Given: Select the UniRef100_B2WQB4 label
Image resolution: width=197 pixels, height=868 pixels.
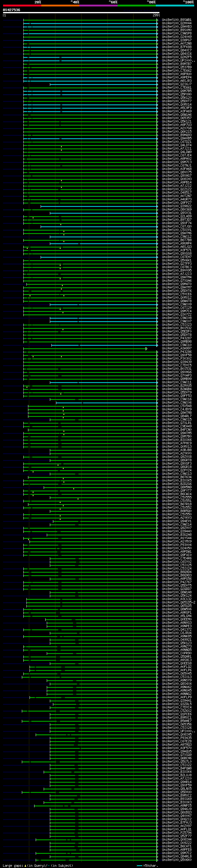Looking at the screenshot, I should click(x=176, y=389).
